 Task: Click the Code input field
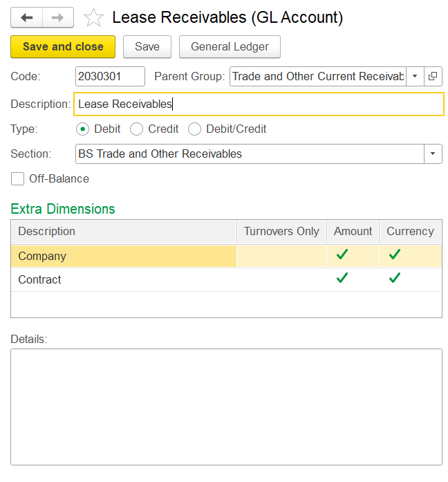109,76
